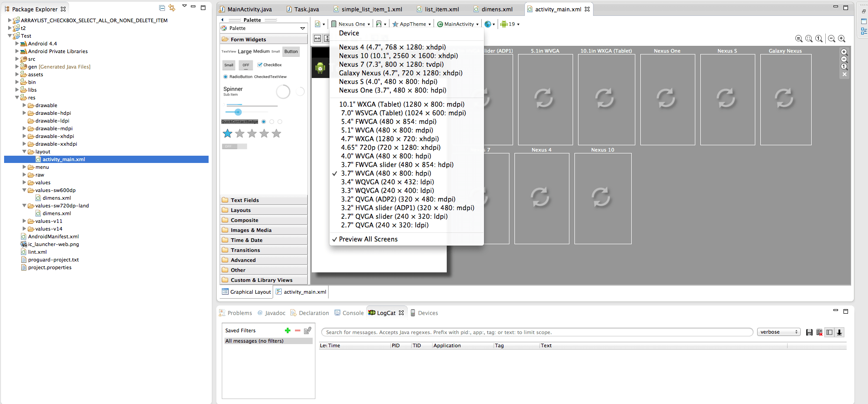Image resolution: width=868 pixels, height=404 pixels.
Task: Open the MainActivity association dropdown
Action: [458, 24]
